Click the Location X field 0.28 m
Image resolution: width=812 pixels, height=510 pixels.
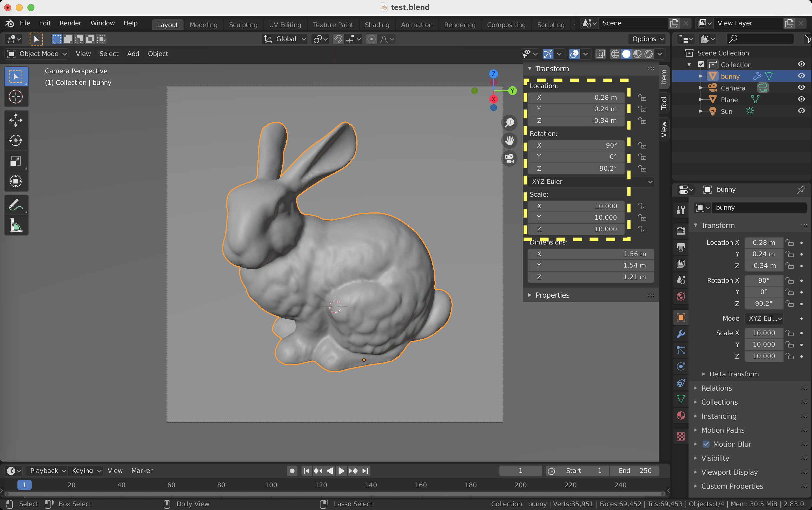click(x=577, y=97)
